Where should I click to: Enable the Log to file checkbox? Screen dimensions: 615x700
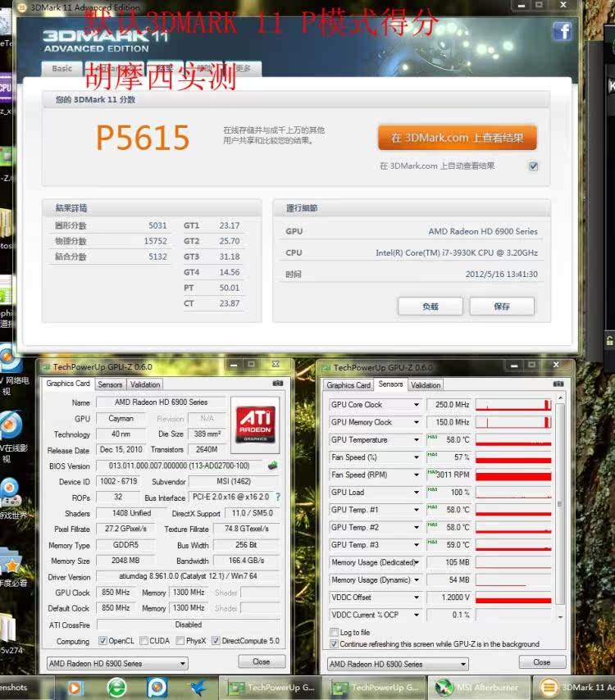pyautogui.click(x=334, y=632)
